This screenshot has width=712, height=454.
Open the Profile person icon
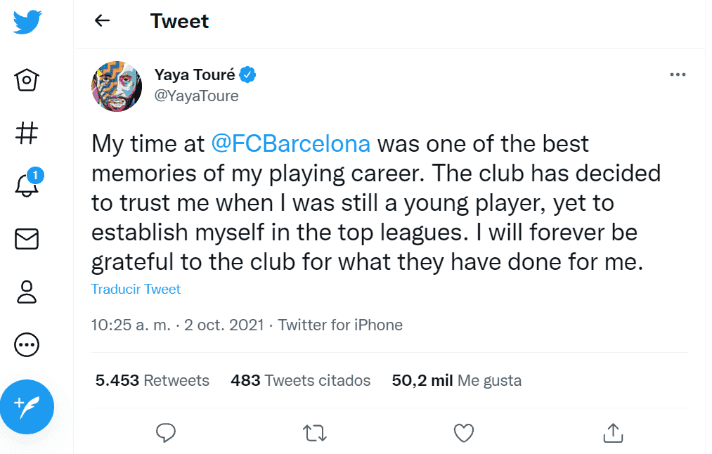(x=27, y=292)
